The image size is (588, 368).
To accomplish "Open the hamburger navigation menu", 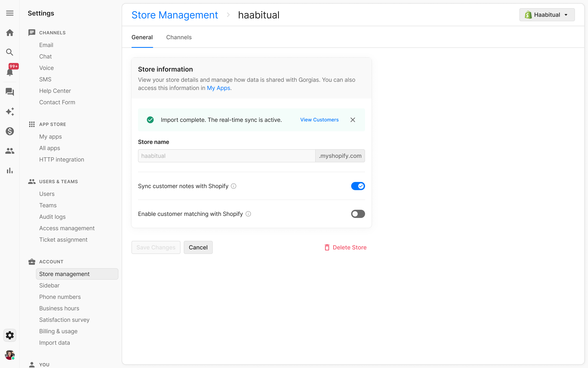I will [10, 13].
